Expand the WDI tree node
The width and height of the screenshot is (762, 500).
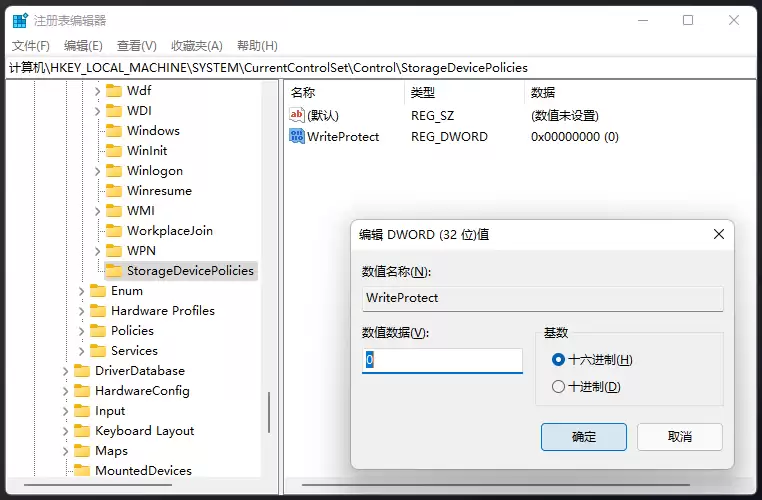[x=97, y=111]
